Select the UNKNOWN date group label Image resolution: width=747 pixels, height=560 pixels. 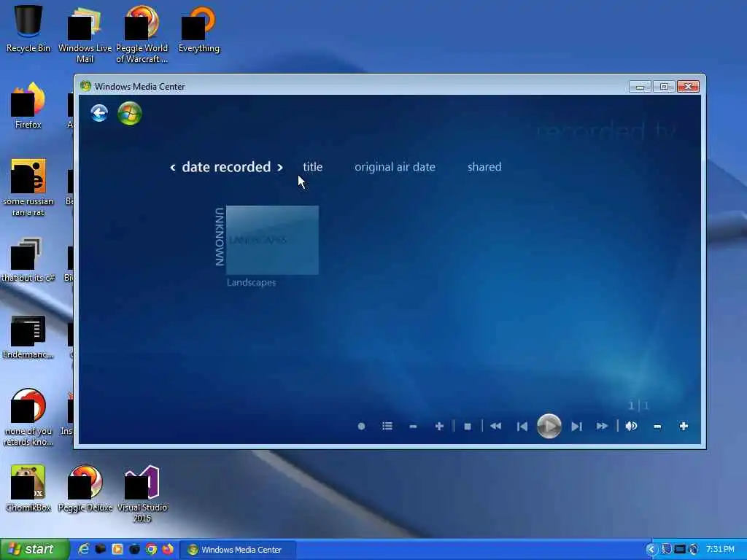tap(219, 237)
